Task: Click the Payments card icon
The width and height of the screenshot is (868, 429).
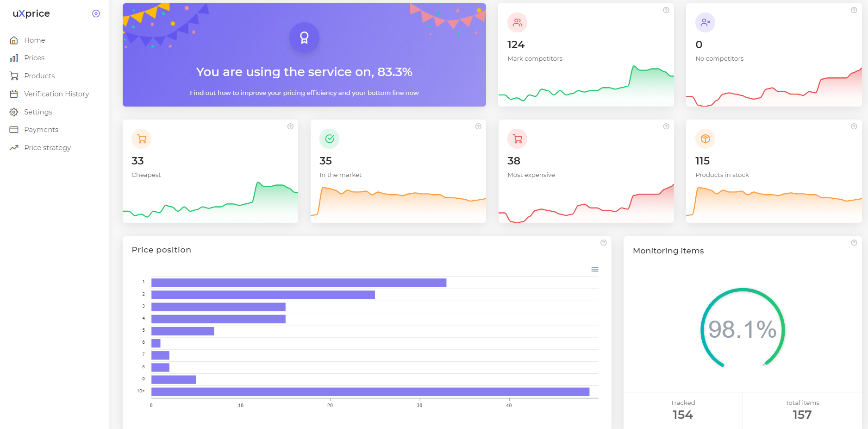Action: [x=14, y=130]
